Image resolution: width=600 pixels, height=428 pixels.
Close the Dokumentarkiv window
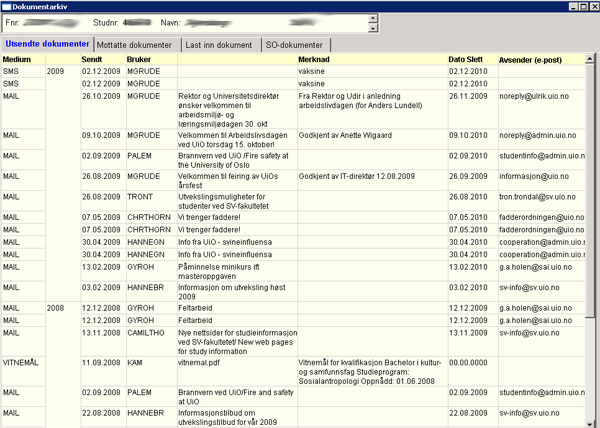[x=594, y=7]
